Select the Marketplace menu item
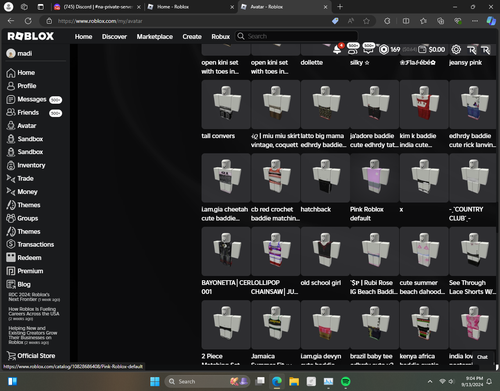Screen dimensions: 500x391 click(x=155, y=36)
